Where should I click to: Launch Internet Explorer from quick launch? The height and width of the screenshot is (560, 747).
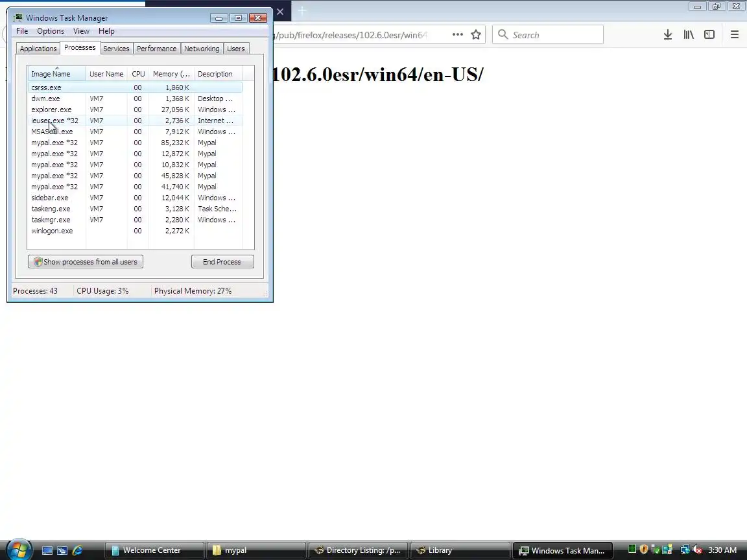click(77, 550)
